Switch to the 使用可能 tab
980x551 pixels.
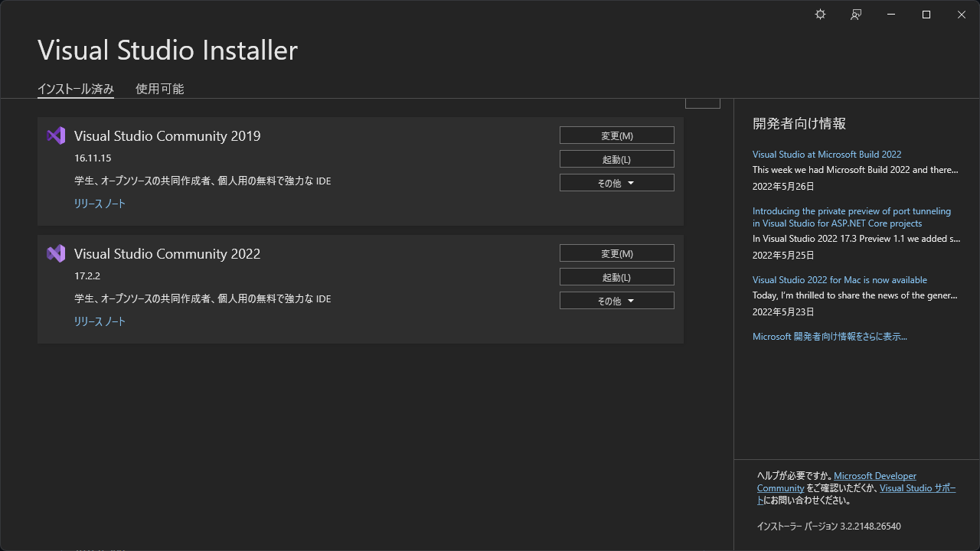[159, 89]
